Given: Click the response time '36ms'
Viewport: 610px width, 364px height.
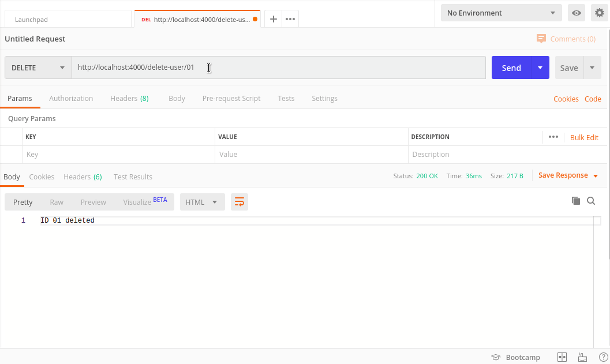Looking at the screenshot, I should (x=473, y=176).
